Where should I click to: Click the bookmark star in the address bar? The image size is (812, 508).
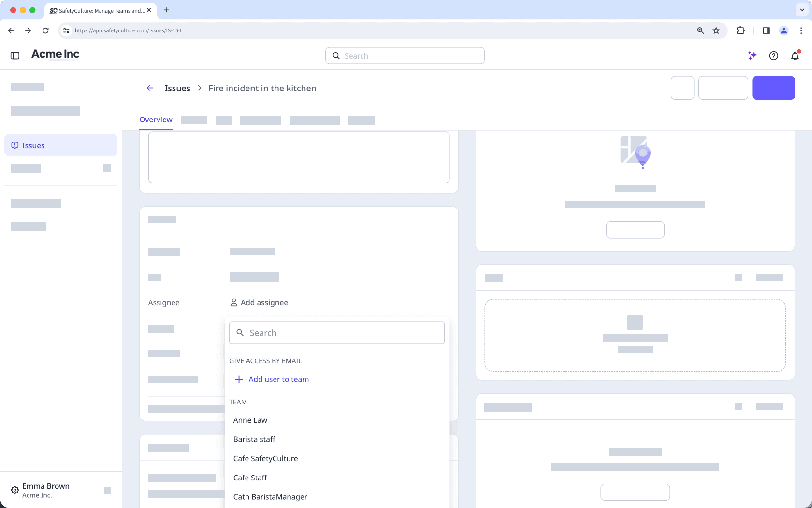coord(716,30)
